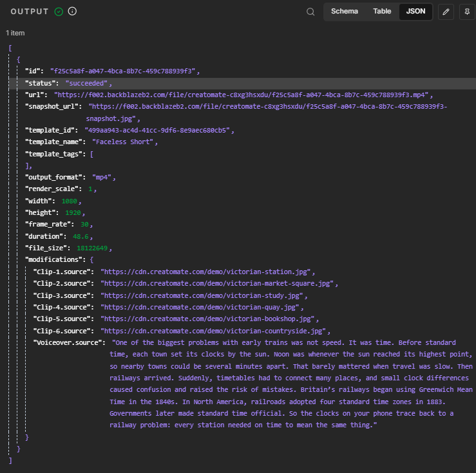The height and width of the screenshot is (473, 476).
Task: Click the victorian-quay.jpg url value
Action: 200,307
